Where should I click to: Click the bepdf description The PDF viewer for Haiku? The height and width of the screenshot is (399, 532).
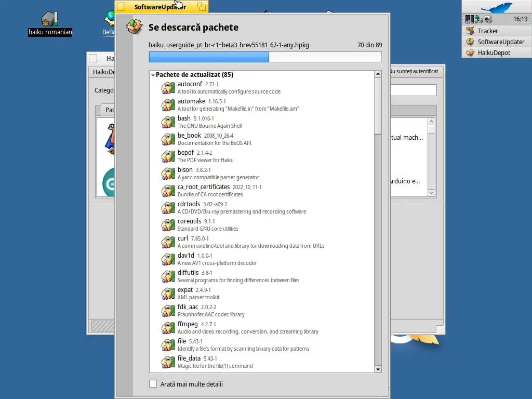[x=205, y=160]
